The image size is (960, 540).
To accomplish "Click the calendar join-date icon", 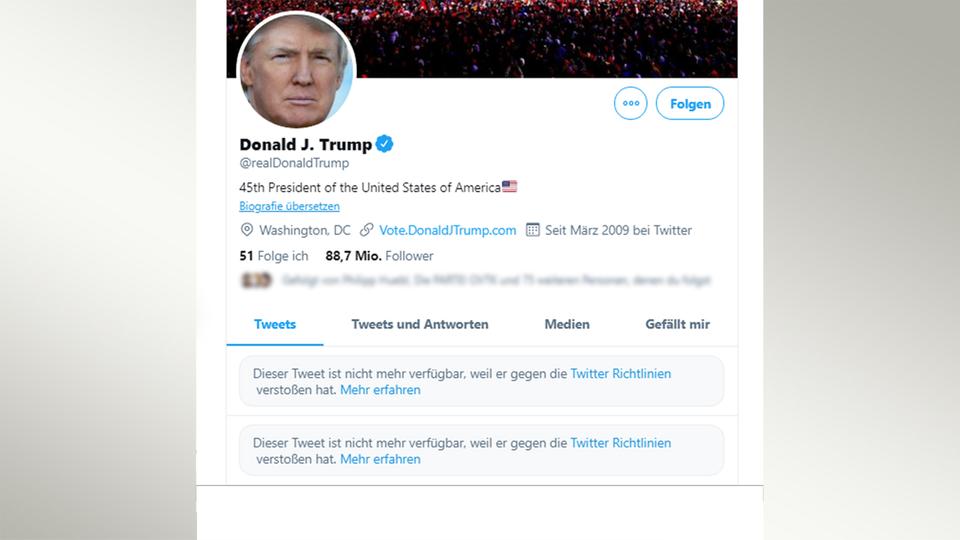I will 533,230.
